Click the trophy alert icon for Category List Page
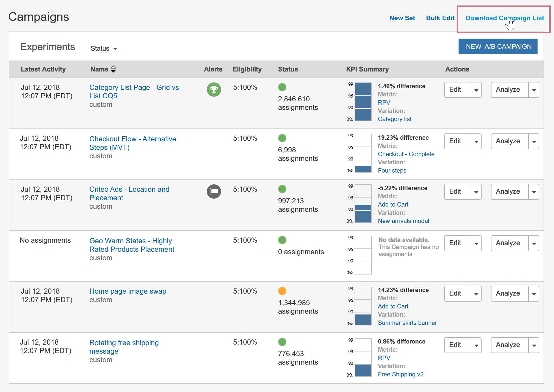Screen dimensions: 554x392 (214, 90)
